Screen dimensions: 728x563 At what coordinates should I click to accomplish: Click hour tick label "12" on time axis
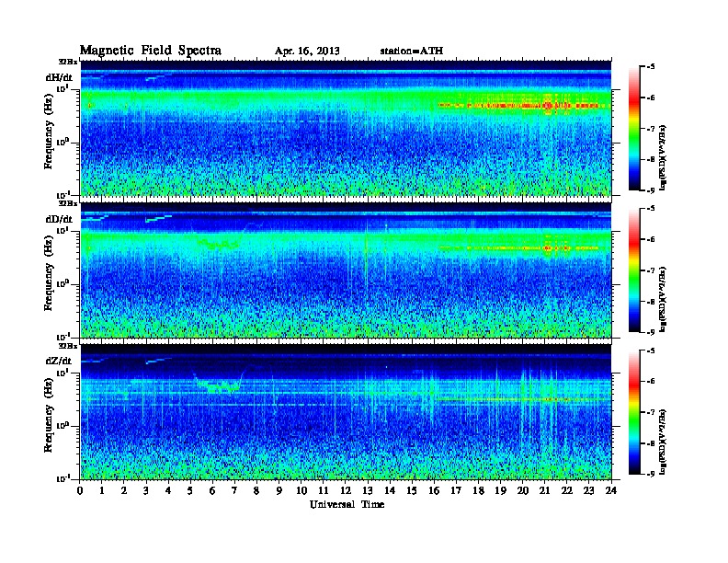click(x=346, y=490)
